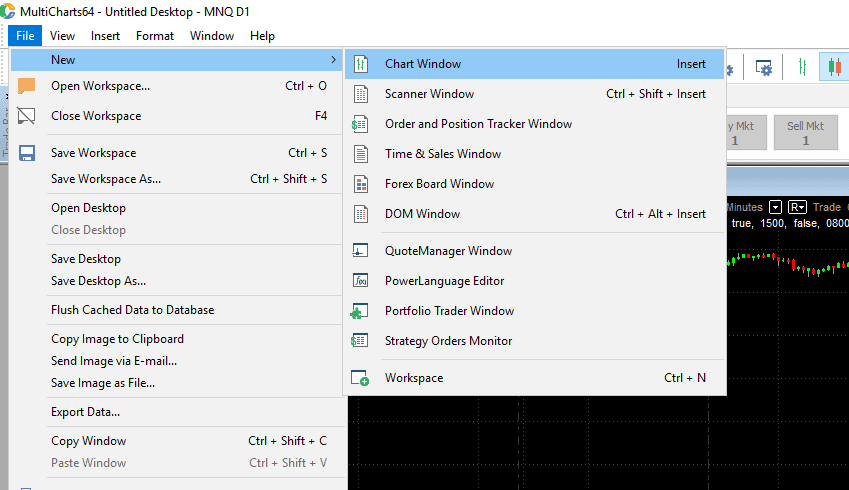Image resolution: width=849 pixels, height=490 pixels.
Task: Open the Help menu
Action: (x=262, y=36)
